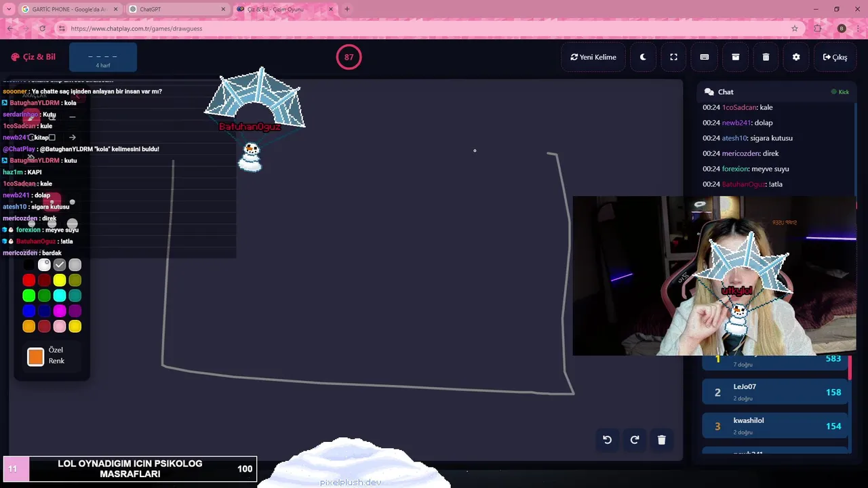Redo the last undone stroke
This screenshot has width=868, height=488.
(x=635, y=440)
